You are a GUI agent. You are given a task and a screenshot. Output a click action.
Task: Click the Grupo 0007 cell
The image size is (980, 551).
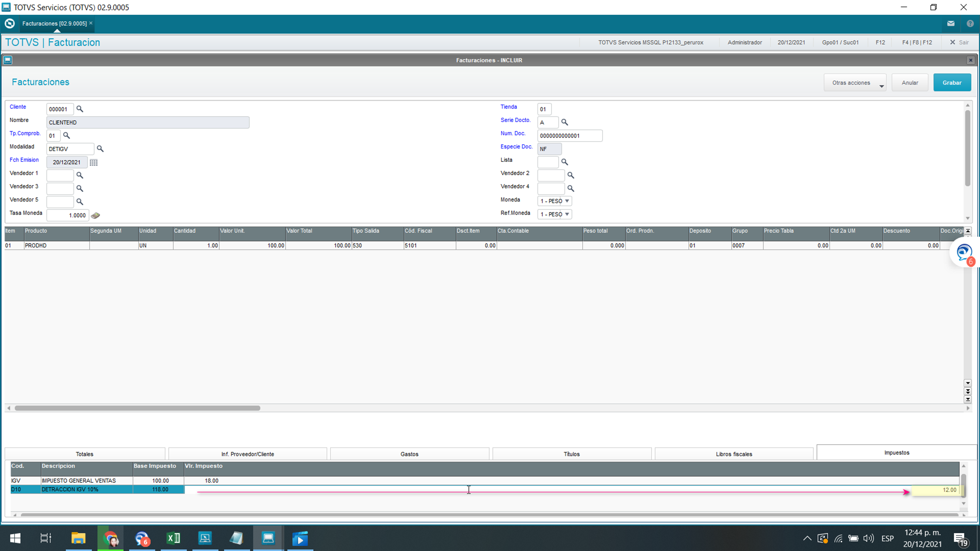click(x=747, y=246)
